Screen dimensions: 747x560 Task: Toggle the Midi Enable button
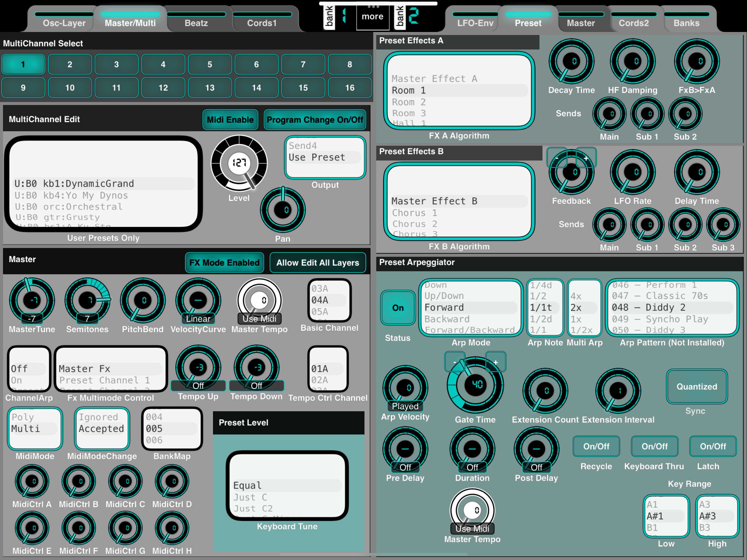(230, 119)
